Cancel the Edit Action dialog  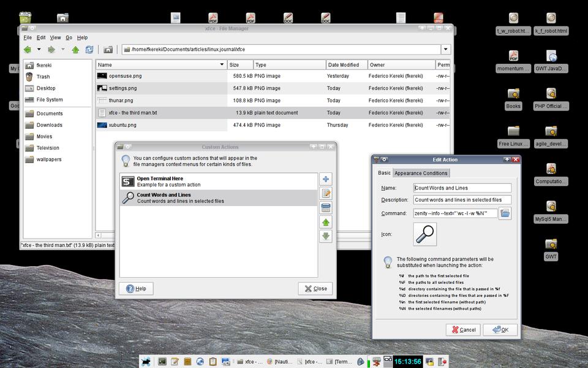(462, 330)
